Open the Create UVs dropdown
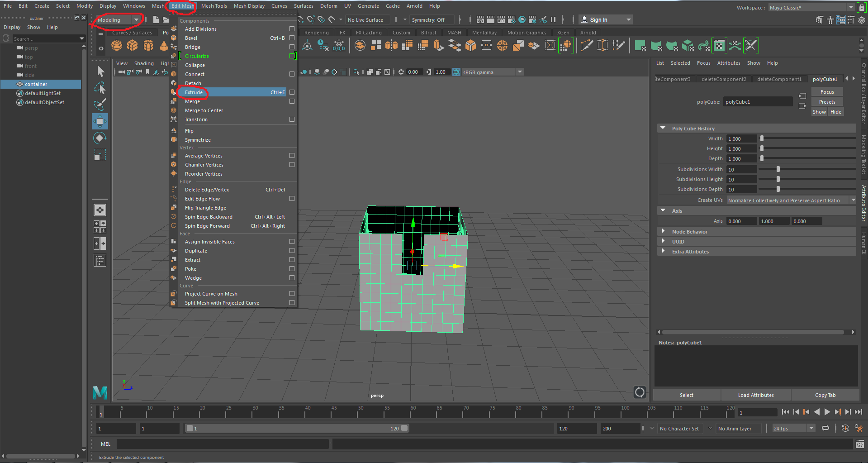Viewport: 868px width, 463px height. pos(792,200)
